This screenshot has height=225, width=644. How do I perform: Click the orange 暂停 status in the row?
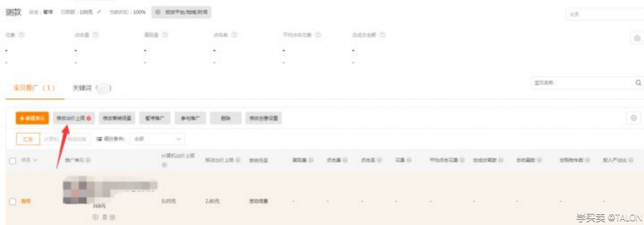[x=26, y=201]
